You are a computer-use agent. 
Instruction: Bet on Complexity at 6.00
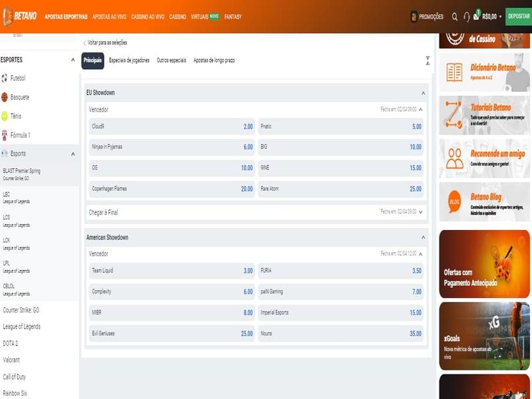pos(172,292)
